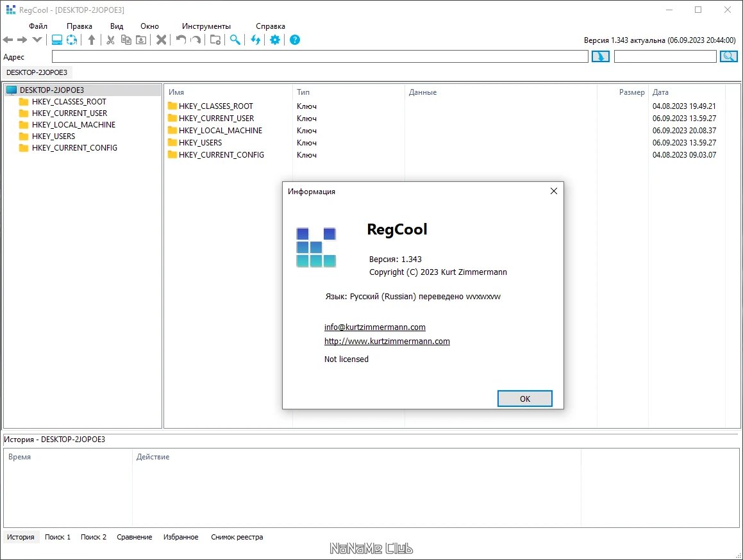Click into the quick search field at top right
743x560 pixels.
click(665, 56)
